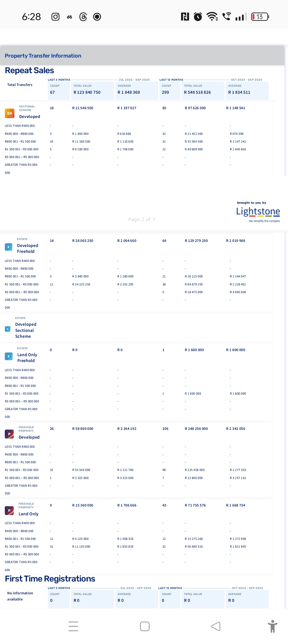Click the P icon beside Freehold Property Developed
288x644 pixels.
(9, 434)
